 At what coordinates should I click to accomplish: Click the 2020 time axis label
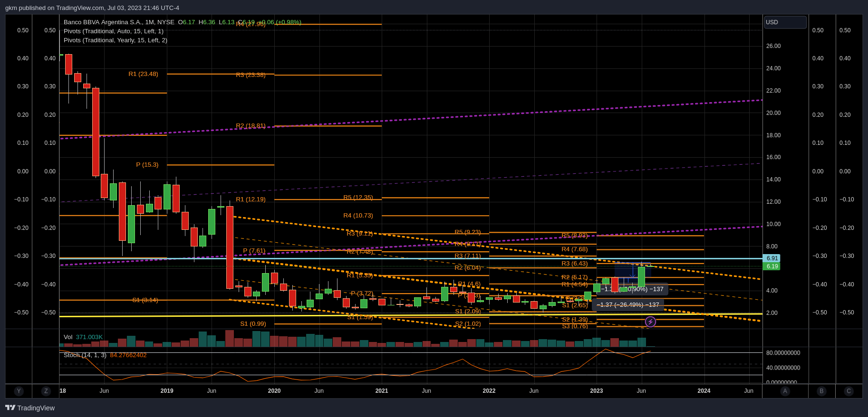[274, 391]
